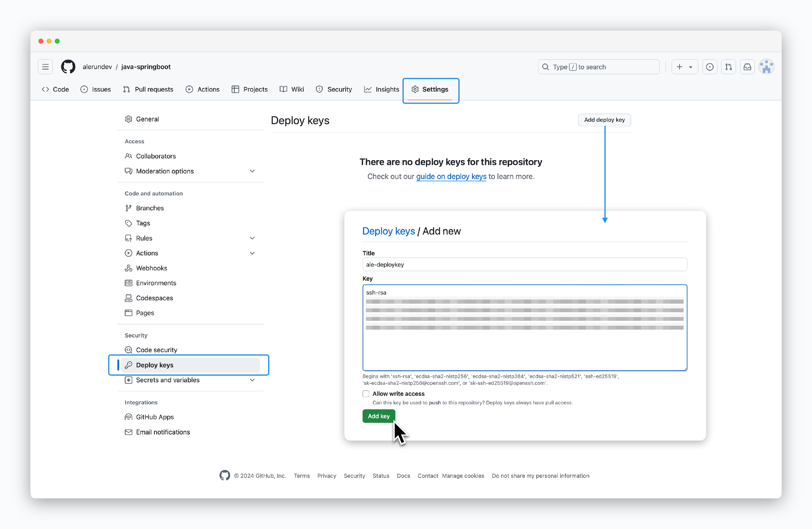
Task: Switch to the Issues tab
Action: (x=96, y=89)
